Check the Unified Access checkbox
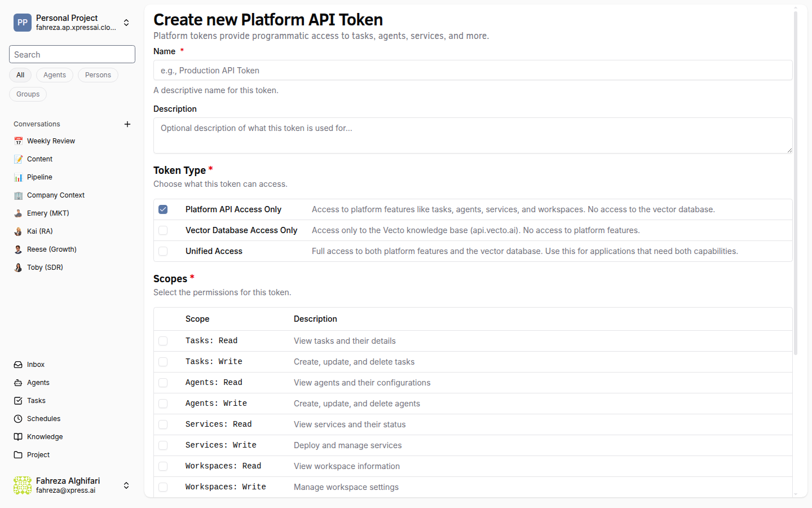Screen dimensions: 812x508 pyautogui.click(x=163, y=251)
